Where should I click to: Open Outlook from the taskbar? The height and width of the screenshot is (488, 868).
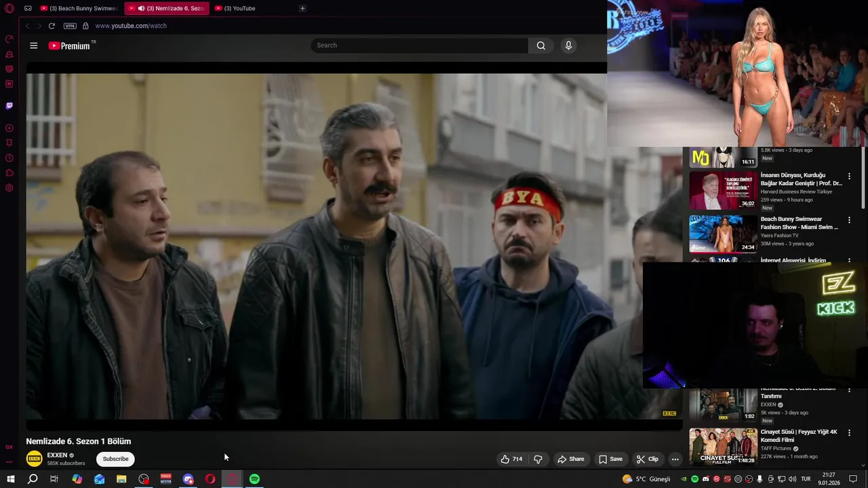pyautogui.click(x=99, y=479)
